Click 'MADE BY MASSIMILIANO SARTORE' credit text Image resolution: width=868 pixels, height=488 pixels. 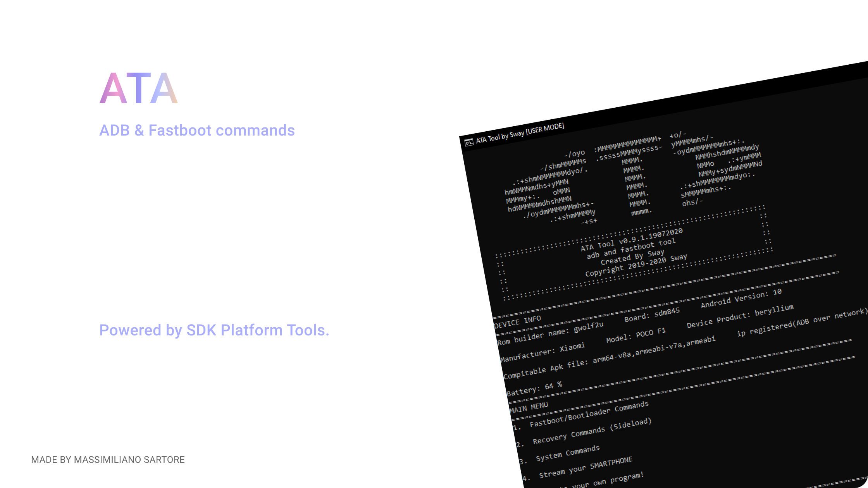pos(108,460)
